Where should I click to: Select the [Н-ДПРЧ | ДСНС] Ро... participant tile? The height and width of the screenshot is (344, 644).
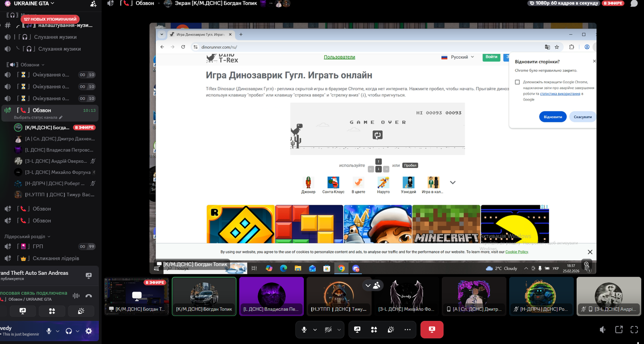pyautogui.click(x=541, y=296)
